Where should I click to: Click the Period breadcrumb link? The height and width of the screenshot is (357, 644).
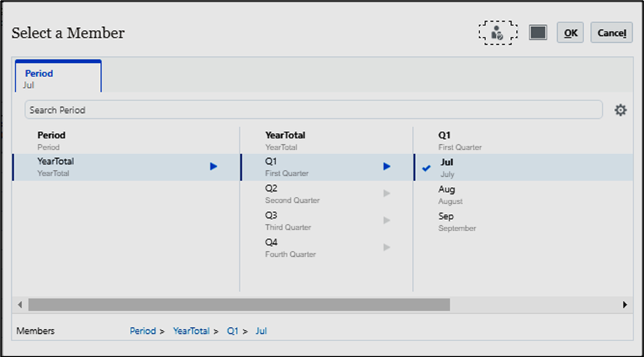coord(143,331)
